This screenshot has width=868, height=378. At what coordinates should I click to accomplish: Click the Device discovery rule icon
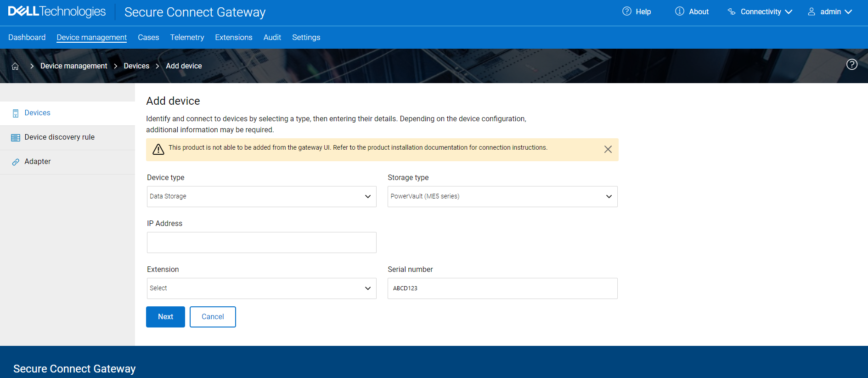click(16, 138)
